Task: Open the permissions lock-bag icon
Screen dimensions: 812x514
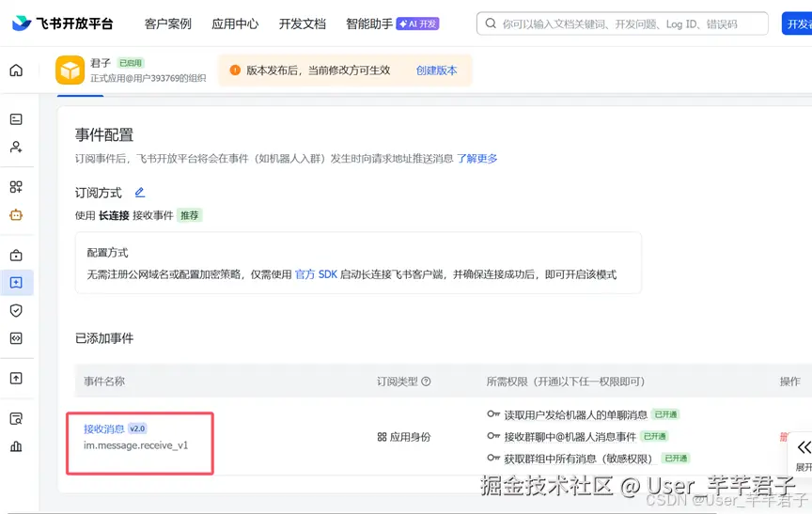Action: [x=16, y=256]
